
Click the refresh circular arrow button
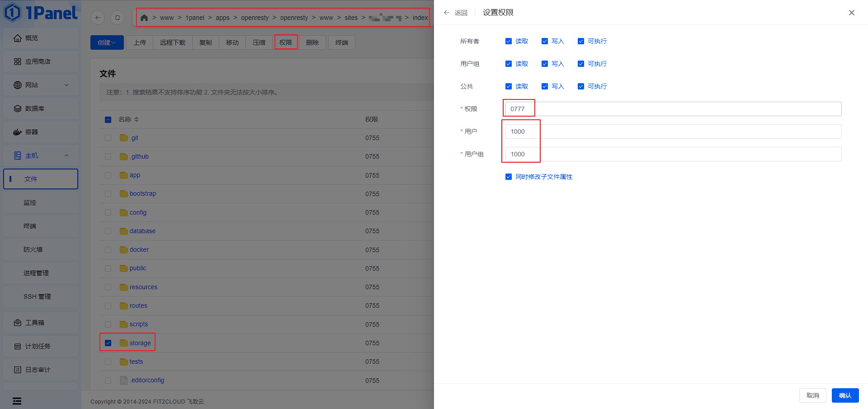point(118,18)
